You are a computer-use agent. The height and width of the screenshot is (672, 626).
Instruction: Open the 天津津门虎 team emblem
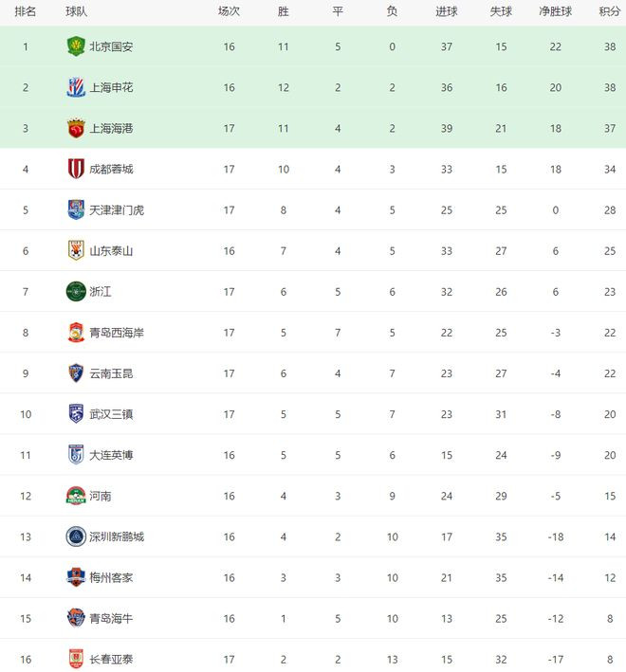click(x=76, y=209)
